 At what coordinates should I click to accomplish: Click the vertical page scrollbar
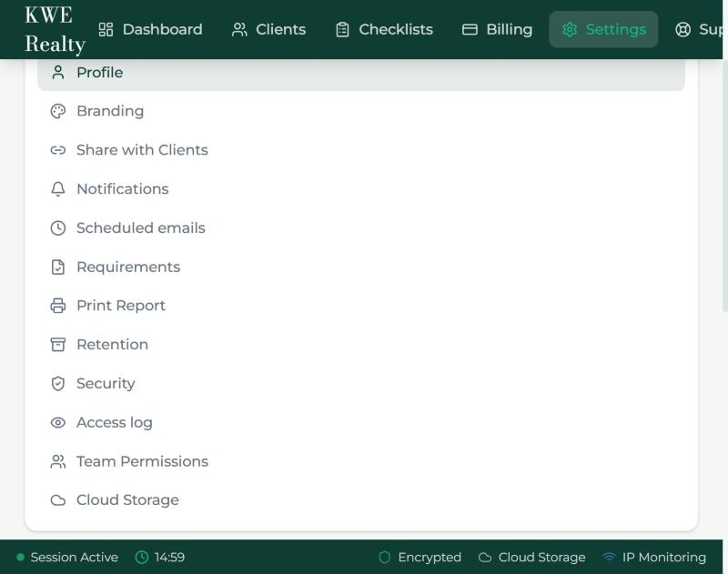tap(724, 186)
